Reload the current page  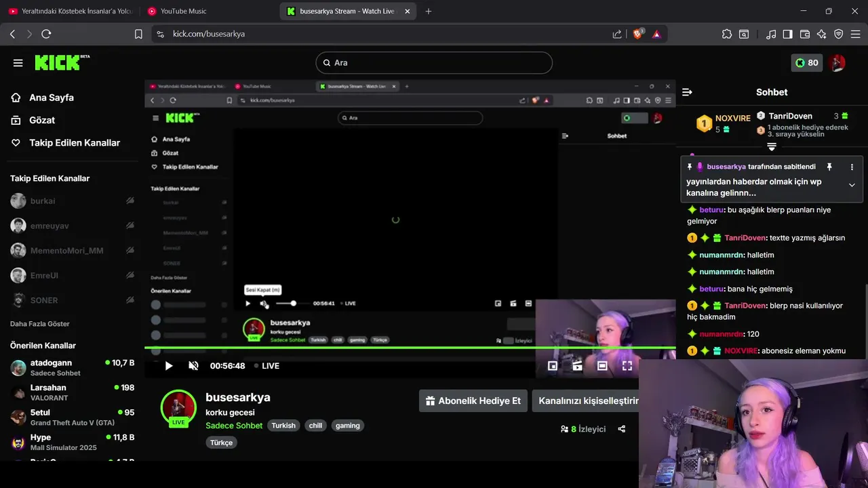coord(46,34)
